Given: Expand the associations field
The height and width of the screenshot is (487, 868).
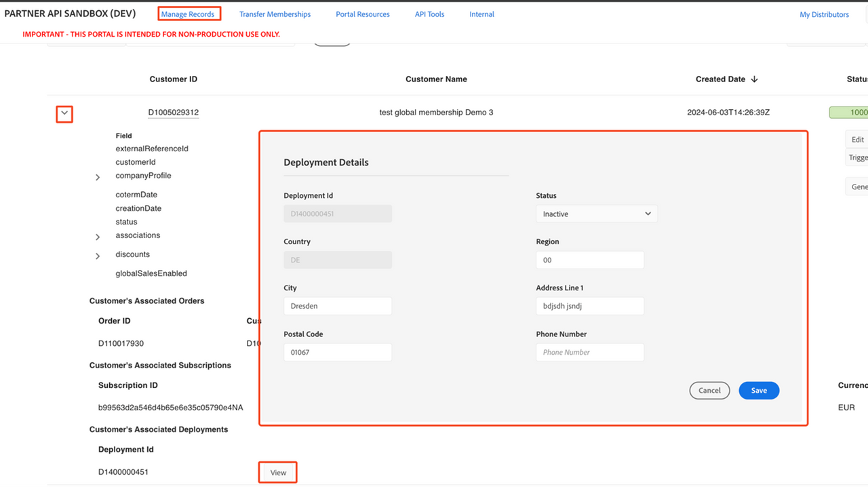Looking at the screenshot, I should point(98,237).
